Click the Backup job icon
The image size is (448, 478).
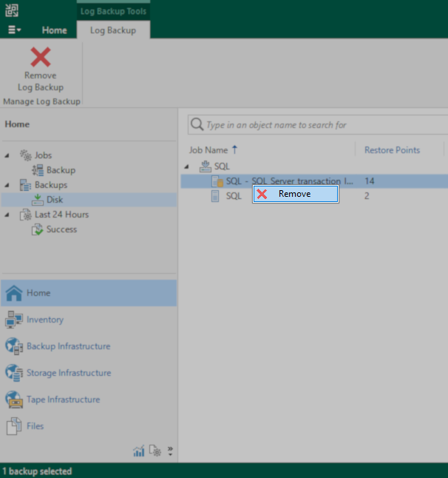click(38, 170)
